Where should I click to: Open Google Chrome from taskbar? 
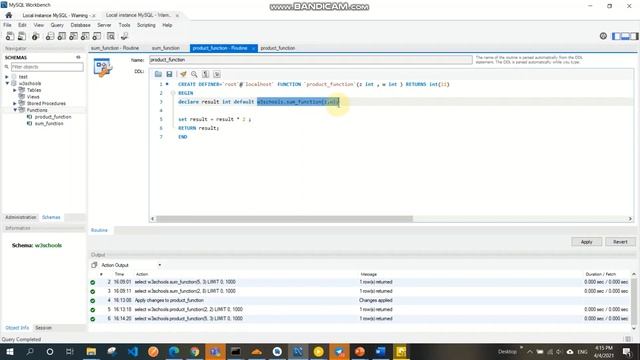pos(195,351)
